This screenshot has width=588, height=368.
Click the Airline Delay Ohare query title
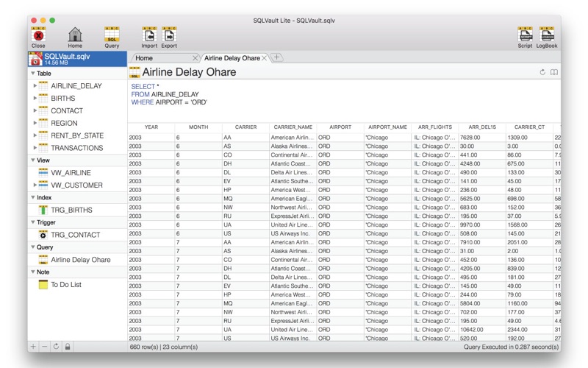coord(189,72)
